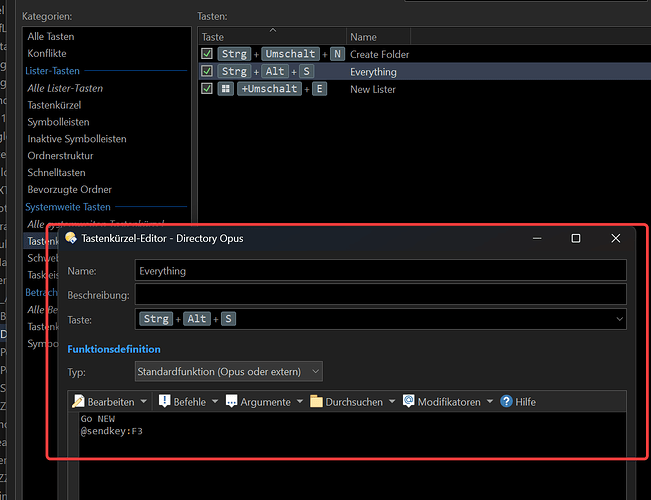The image size is (651, 500).
Task: Select Konflikte category
Action: 47,53
